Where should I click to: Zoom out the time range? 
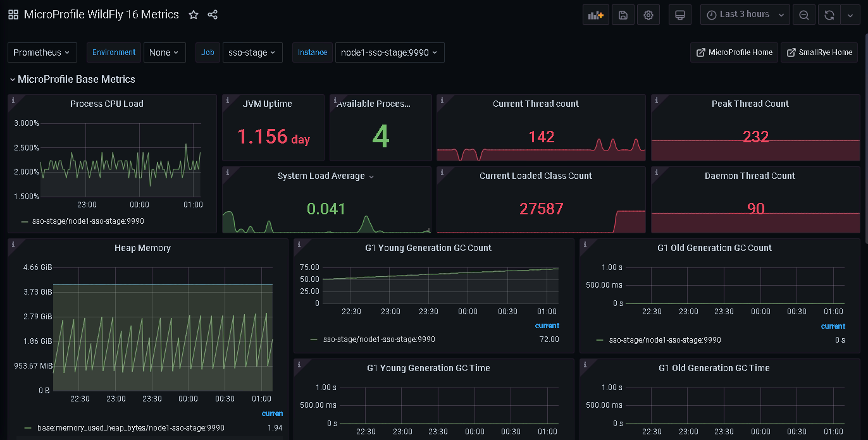pyautogui.click(x=803, y=15)
